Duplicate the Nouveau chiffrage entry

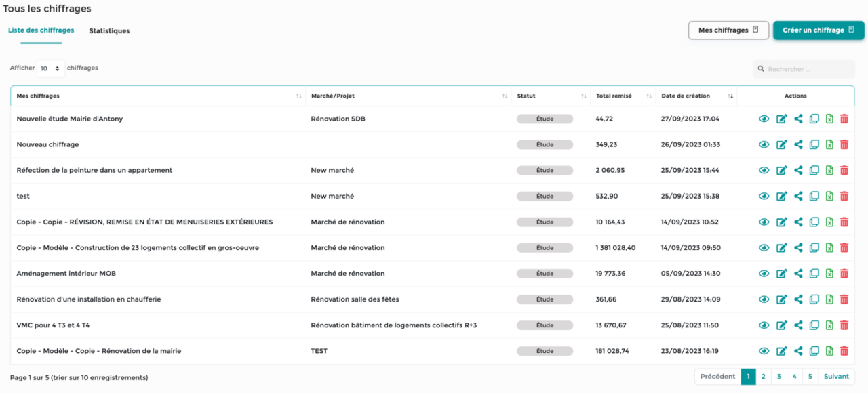813,144
